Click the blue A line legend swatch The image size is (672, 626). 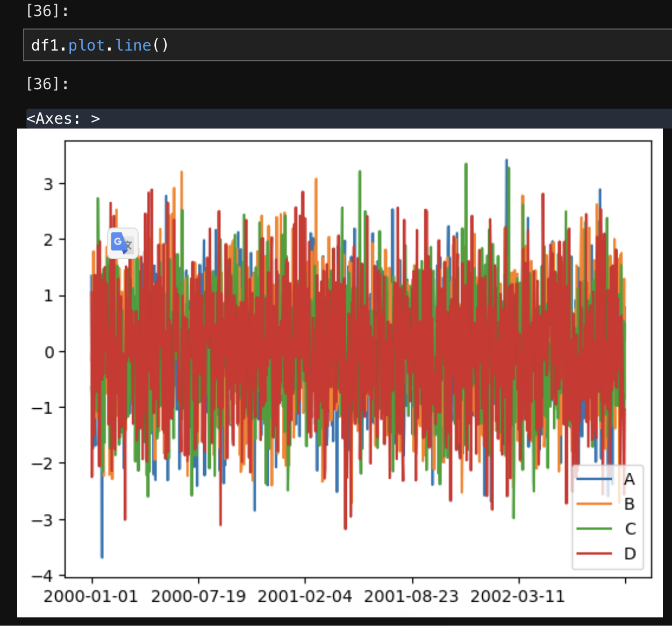[594, 479]
